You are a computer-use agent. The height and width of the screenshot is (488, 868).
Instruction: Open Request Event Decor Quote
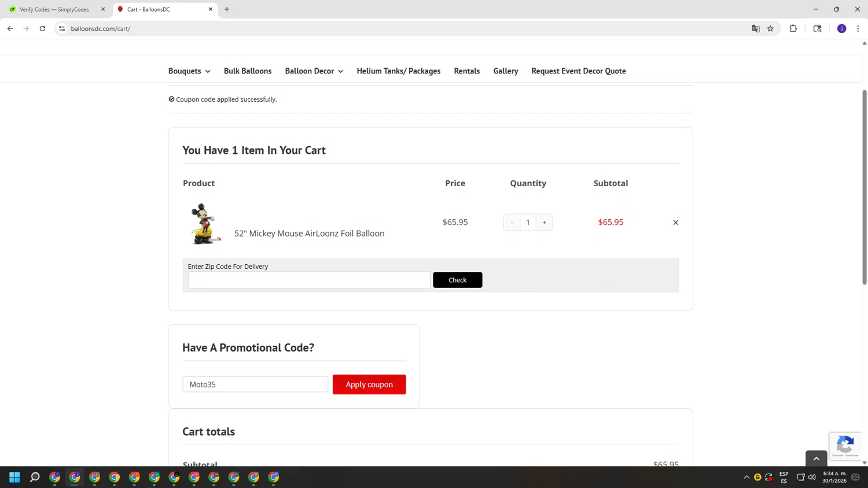579,71
